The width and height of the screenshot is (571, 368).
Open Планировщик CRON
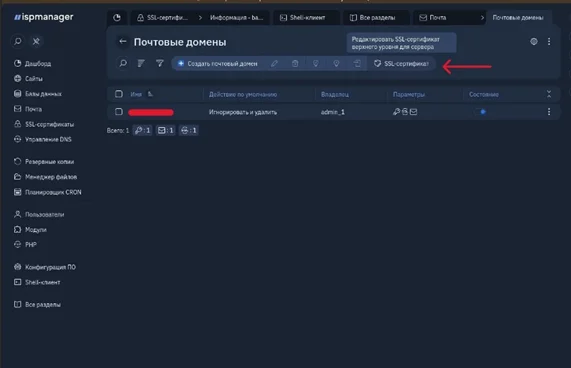click(48, 192)
